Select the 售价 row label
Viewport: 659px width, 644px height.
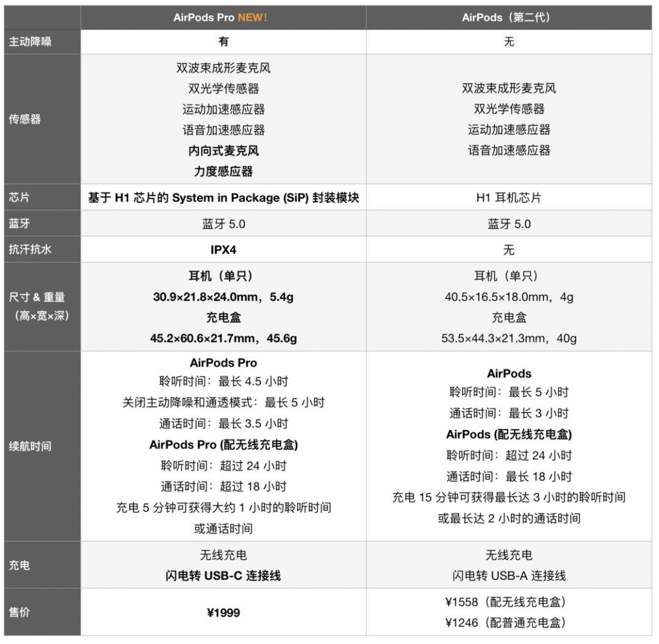pos(19,612)
